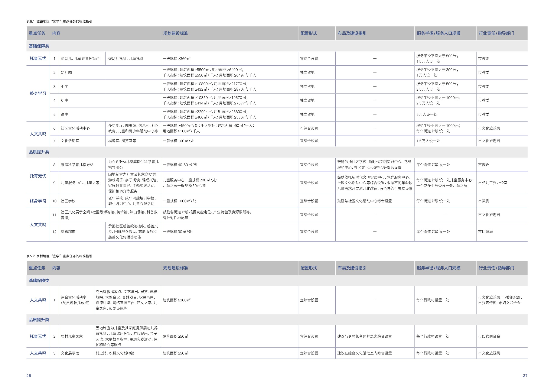Select the text '一般规模 30㎡/处'
This screenshot has width=554, height=392.
pos(177,232)
